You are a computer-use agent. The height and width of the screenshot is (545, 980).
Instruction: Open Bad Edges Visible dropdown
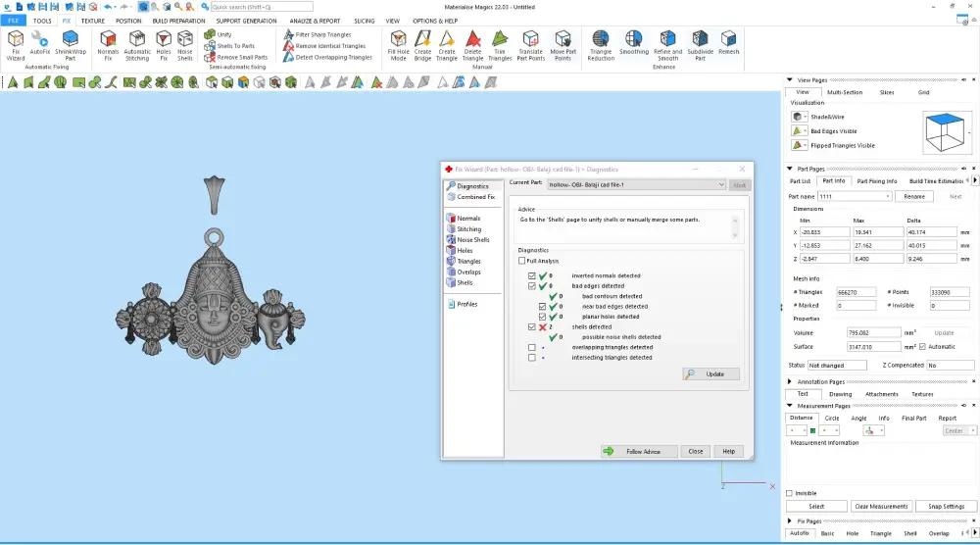[805, 131]
